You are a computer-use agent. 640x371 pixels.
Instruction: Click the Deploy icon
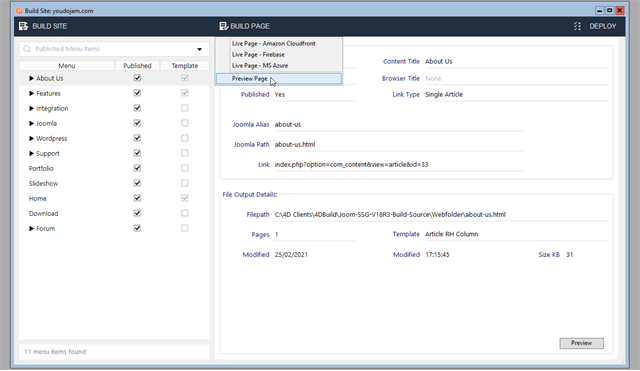[x=577, y=26]
